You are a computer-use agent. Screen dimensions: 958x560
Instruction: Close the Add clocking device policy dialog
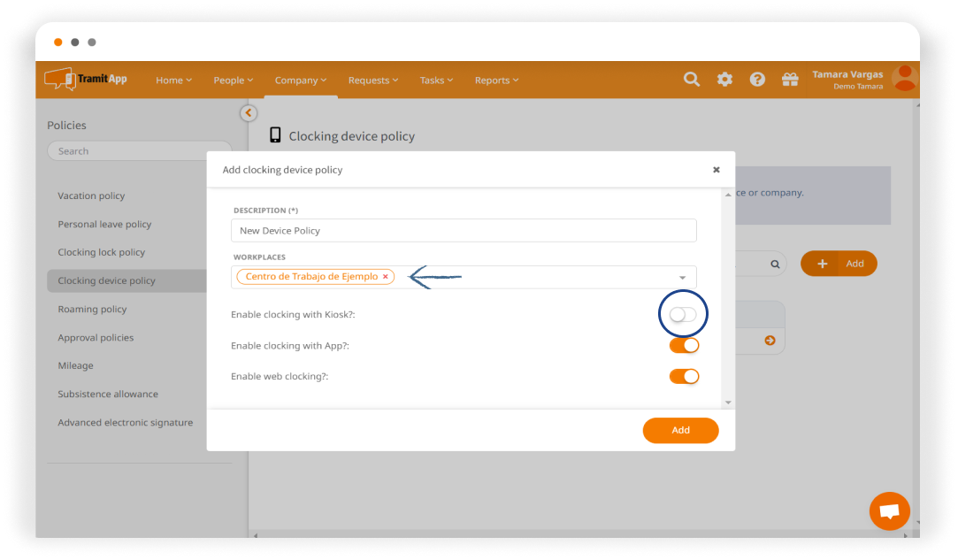tap(717, 170)
